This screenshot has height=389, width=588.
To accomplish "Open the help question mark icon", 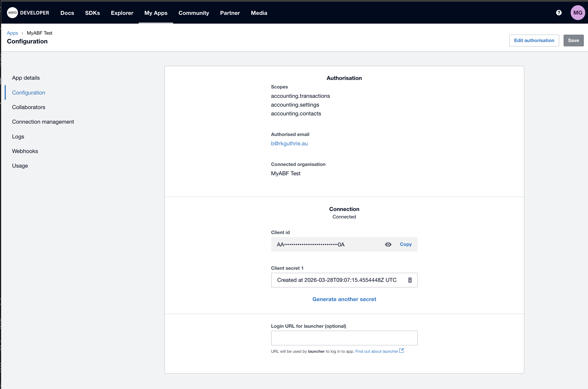I will [559, 13].
